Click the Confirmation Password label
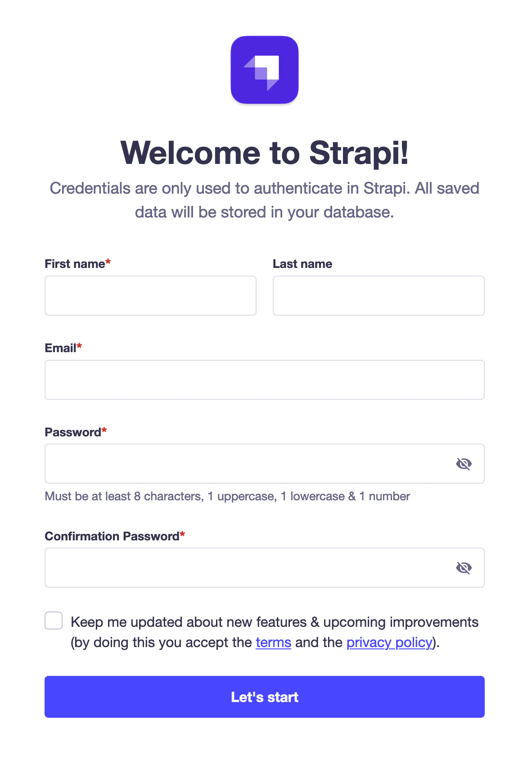Viewport: 532px width, 761px height. [x=112, y=536]
